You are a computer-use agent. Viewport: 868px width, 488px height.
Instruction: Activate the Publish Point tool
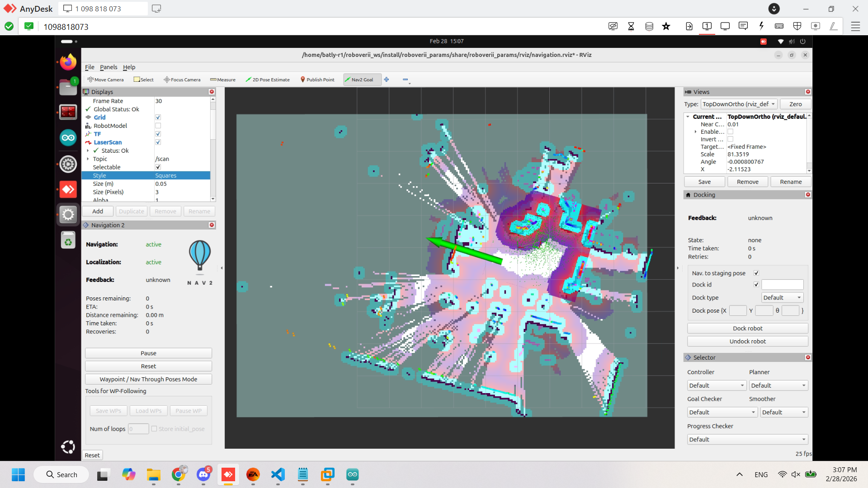(317, 80)
